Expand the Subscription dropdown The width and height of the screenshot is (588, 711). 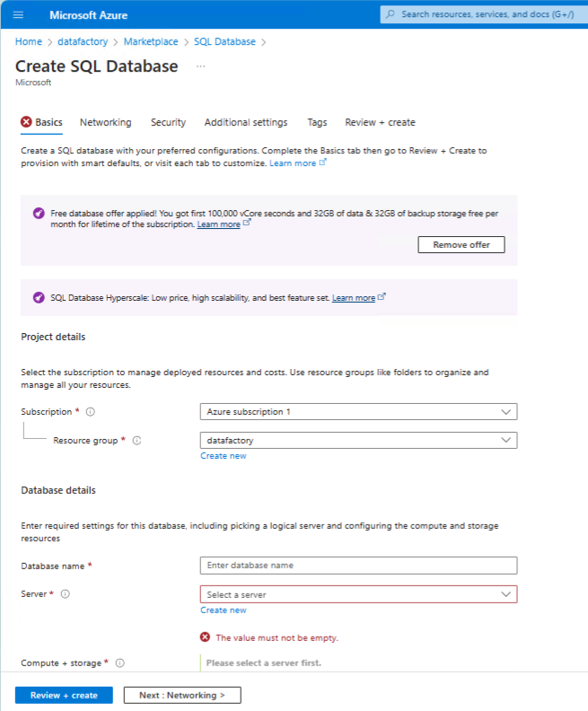pyautogui.click(x=358, y=412)
